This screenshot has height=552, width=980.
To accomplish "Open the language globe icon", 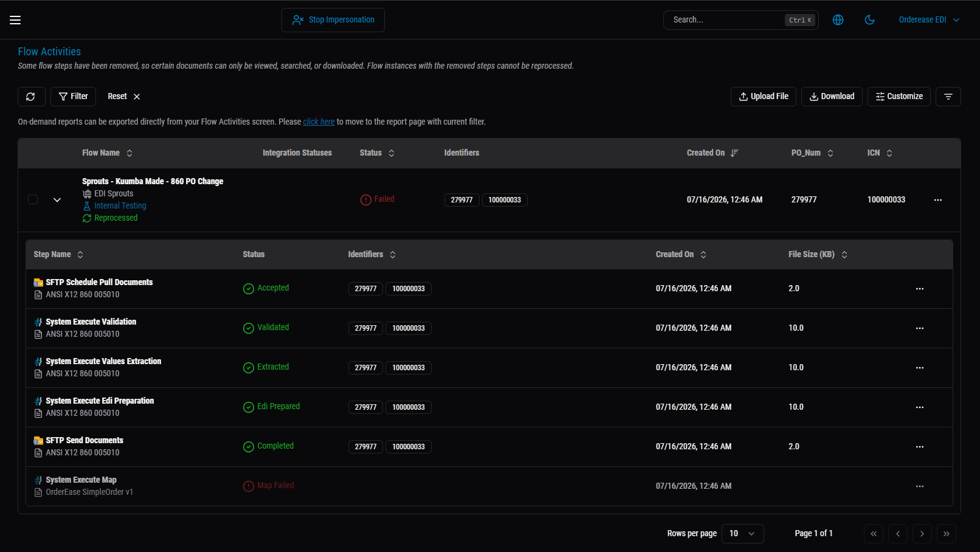I will coord(838,20).
